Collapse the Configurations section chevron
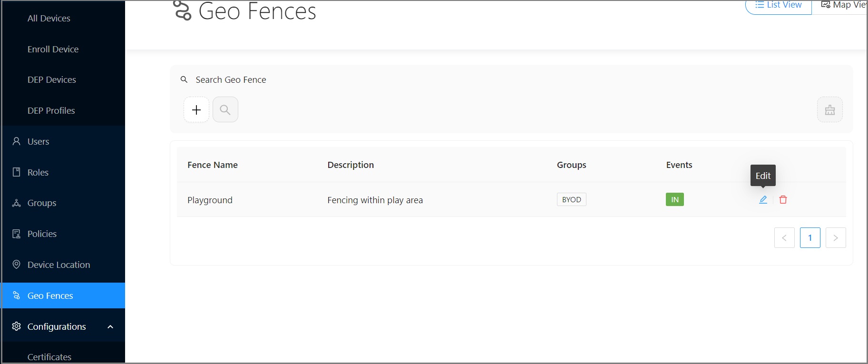 pyautogui.click(x=110, y=326)
